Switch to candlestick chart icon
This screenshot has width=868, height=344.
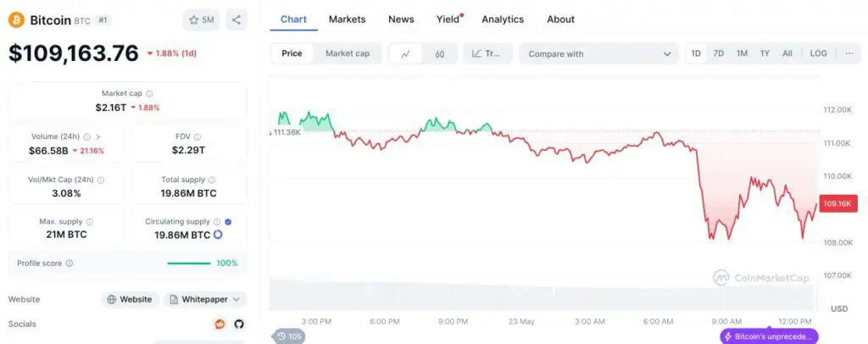pyautogui.click(x=440, y=53)
